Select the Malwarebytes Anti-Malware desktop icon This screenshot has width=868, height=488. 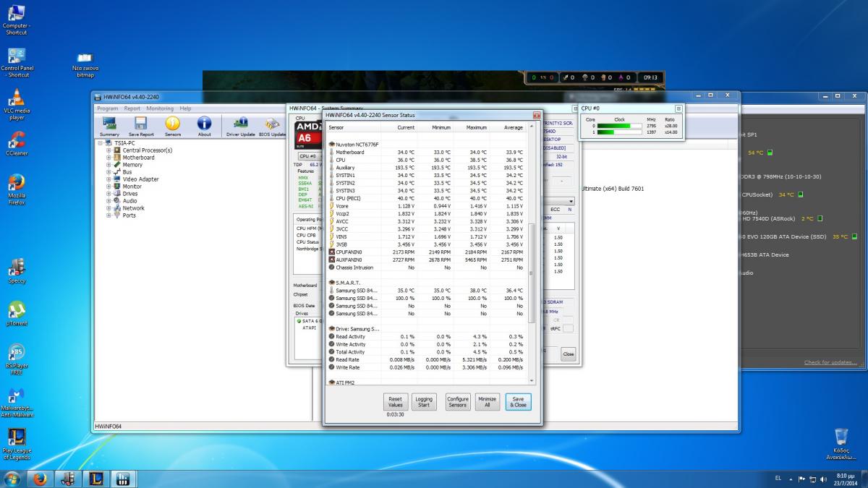(x=17, y=403)
